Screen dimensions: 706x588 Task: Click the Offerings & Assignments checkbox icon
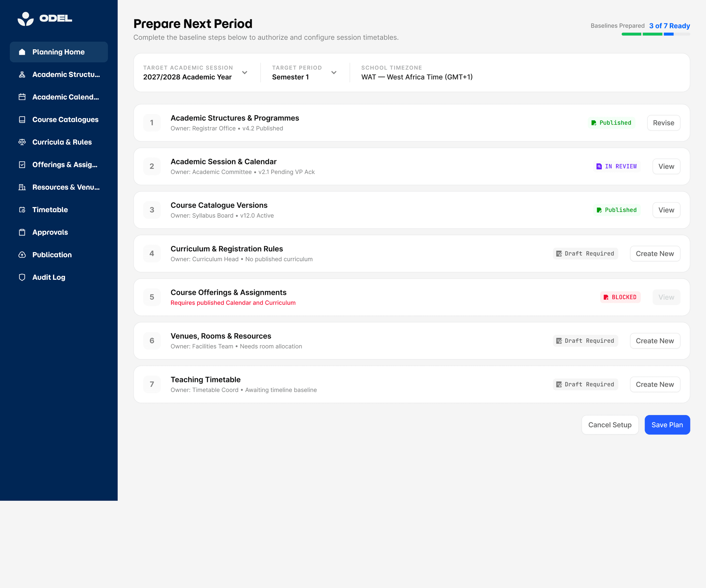(x=22, y=165)
